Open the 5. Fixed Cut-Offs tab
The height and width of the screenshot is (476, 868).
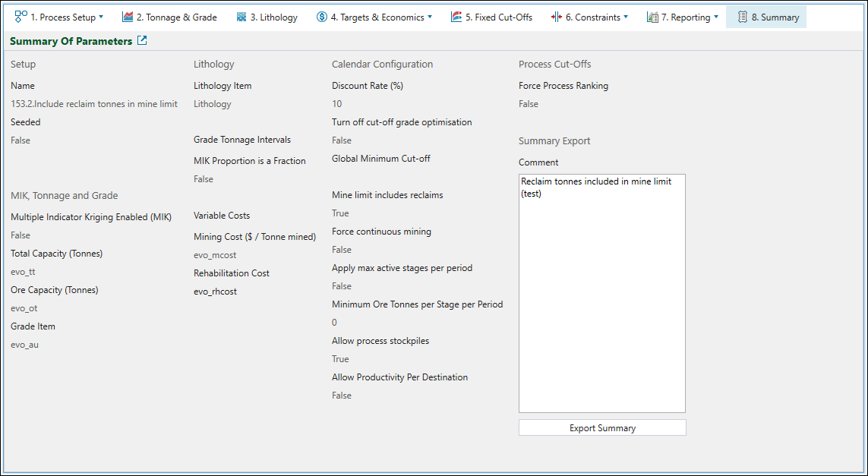coord(499,17)
